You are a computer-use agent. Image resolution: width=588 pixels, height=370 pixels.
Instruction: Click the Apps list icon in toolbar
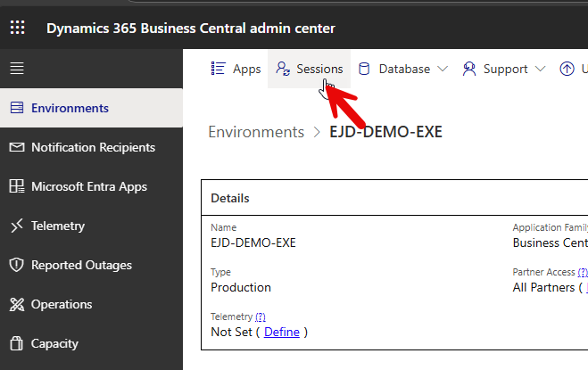tap(219, 69)
